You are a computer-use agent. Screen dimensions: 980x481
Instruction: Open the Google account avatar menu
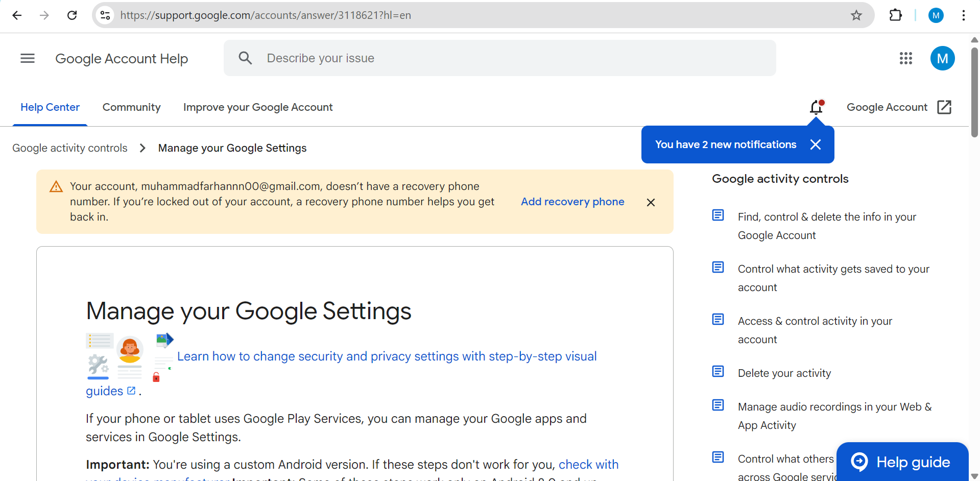pyautogui.click(x=942, y=58)
